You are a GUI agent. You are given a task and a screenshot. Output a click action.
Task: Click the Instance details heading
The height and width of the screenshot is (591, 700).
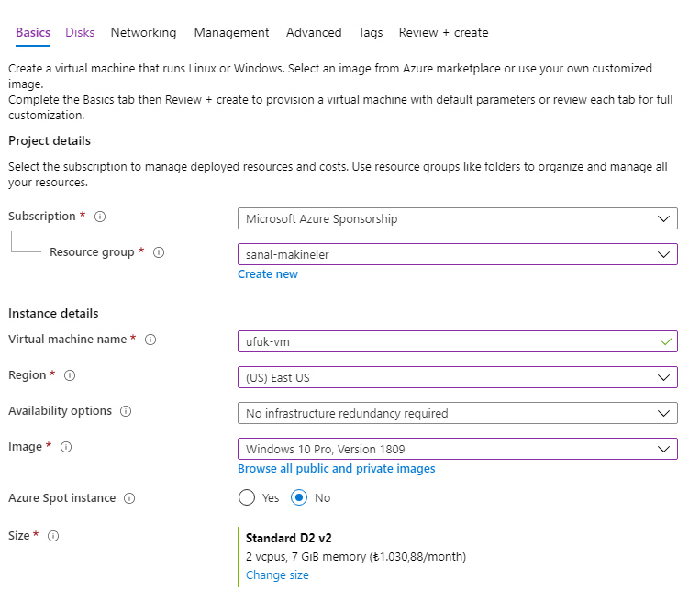click(53, 314)
